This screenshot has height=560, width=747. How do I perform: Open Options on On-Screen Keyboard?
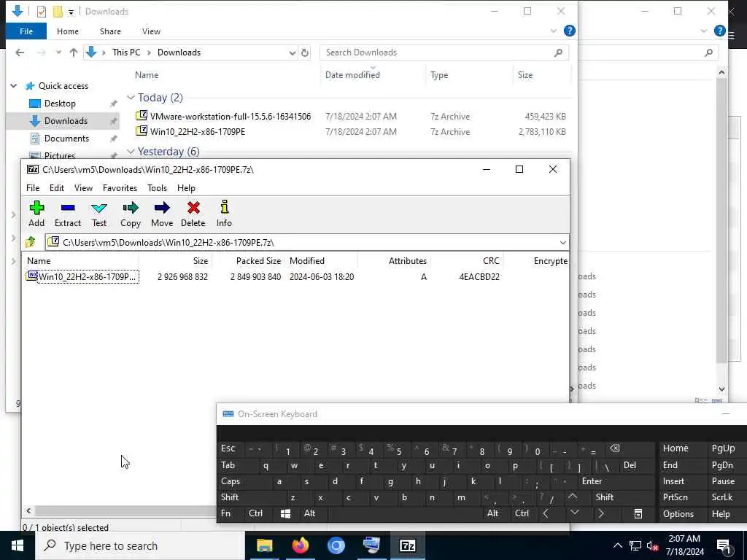tap(678, 514)
